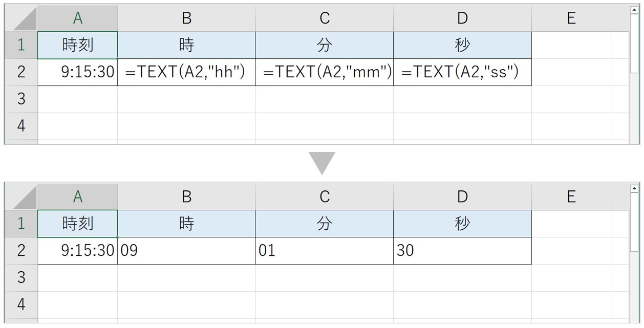The width and height of the screenshot is (644, 328).
Task: Click the 秒 header cell in bottom sheet
Action: [x=462, y=224]
